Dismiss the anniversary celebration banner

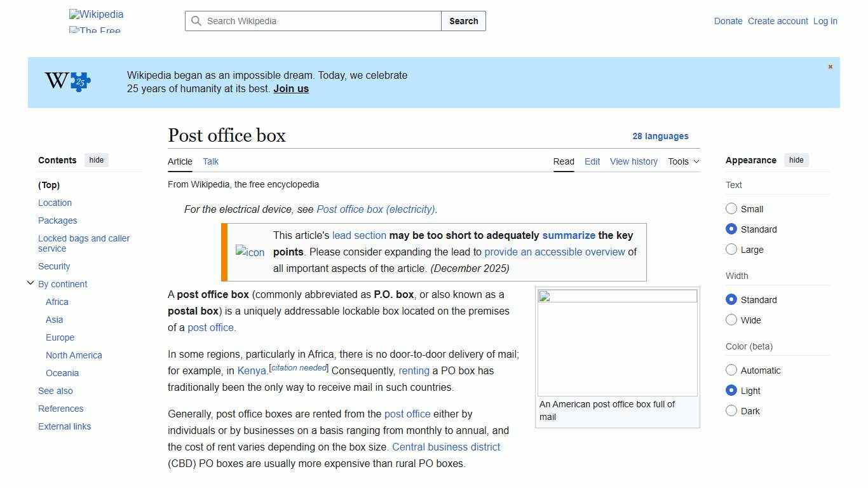830,66
